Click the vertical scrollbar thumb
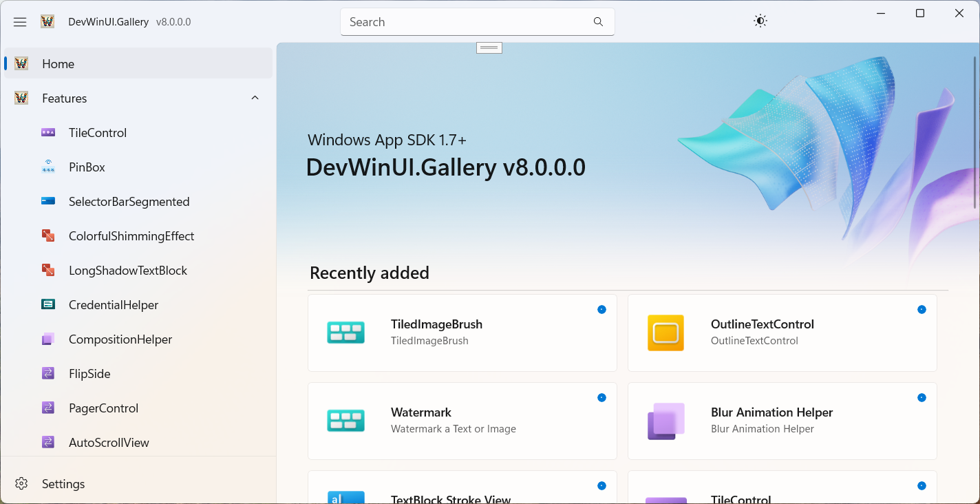 (x=976, y=131)
